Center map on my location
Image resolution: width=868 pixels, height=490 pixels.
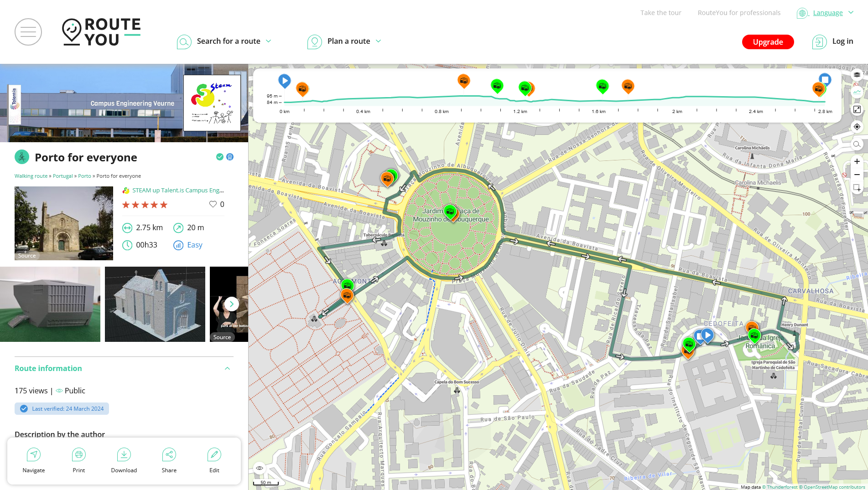click(857, 127)
